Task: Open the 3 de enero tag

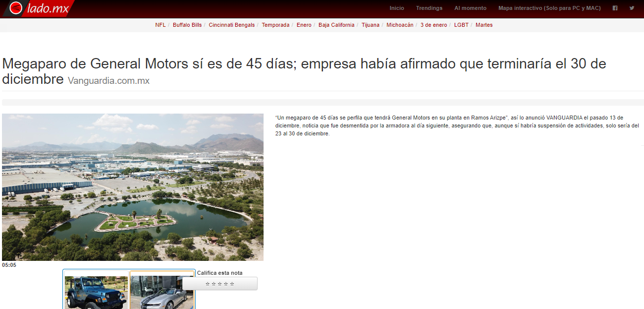Action: click(433, 25)
